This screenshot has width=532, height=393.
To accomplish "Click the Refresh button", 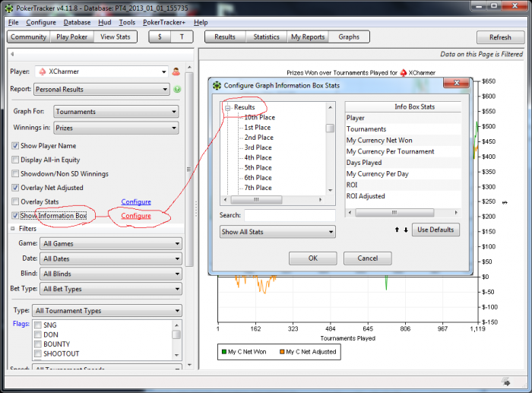I will click(x=500, y=37).
